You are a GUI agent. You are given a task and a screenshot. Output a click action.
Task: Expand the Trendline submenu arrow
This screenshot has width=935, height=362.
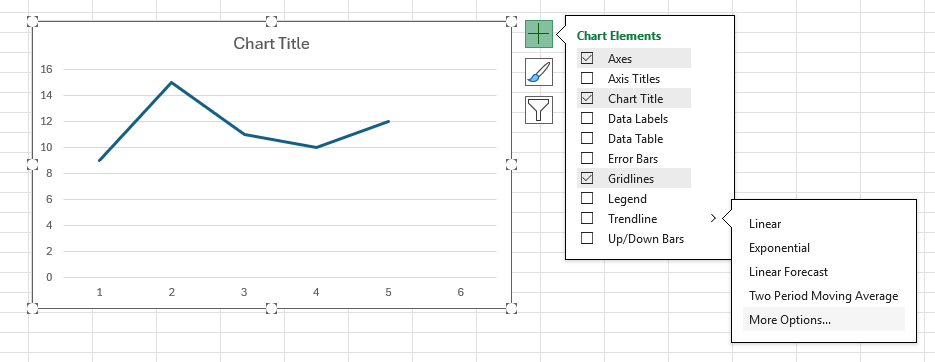point(713,219)
